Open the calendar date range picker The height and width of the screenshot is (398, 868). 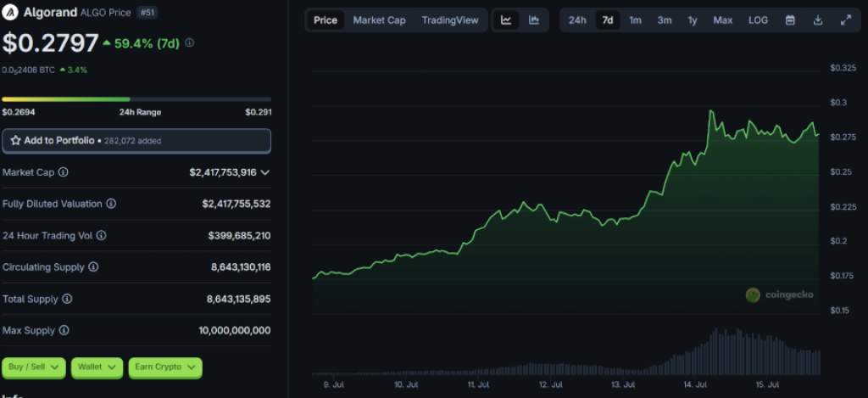[791, 20]
